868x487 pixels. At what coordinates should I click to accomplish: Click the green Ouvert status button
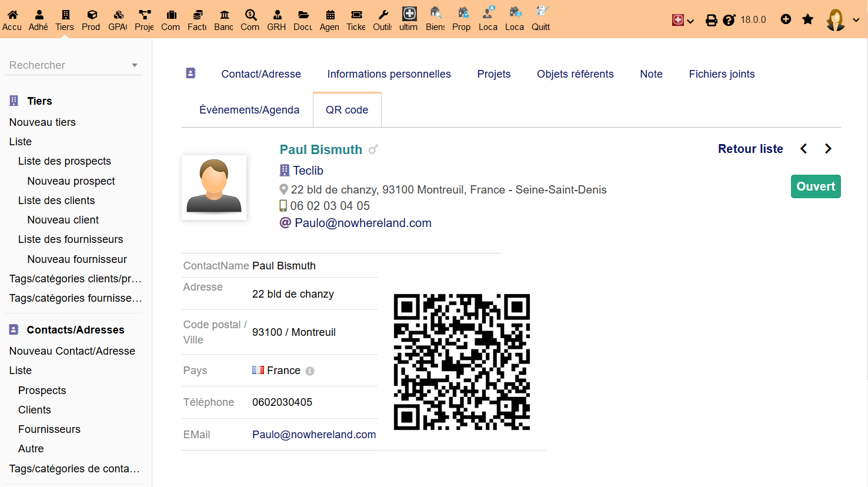pos(815,186)
